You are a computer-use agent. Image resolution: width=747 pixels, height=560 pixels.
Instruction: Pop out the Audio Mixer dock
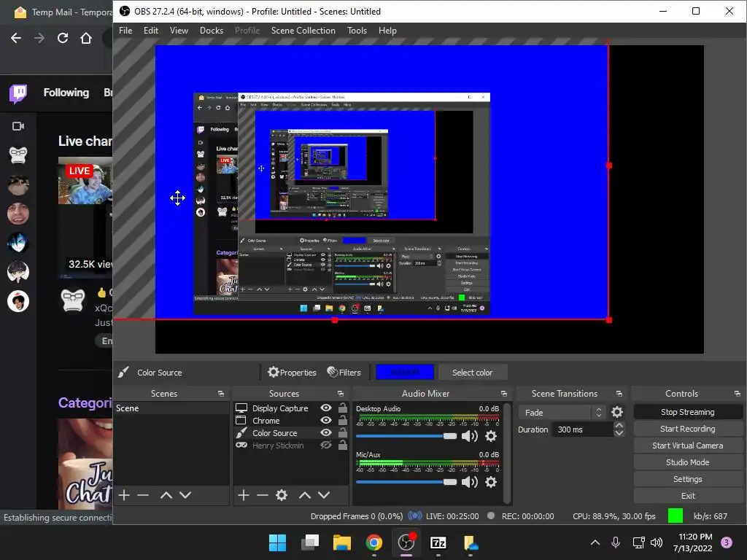[x=503, y=394]
